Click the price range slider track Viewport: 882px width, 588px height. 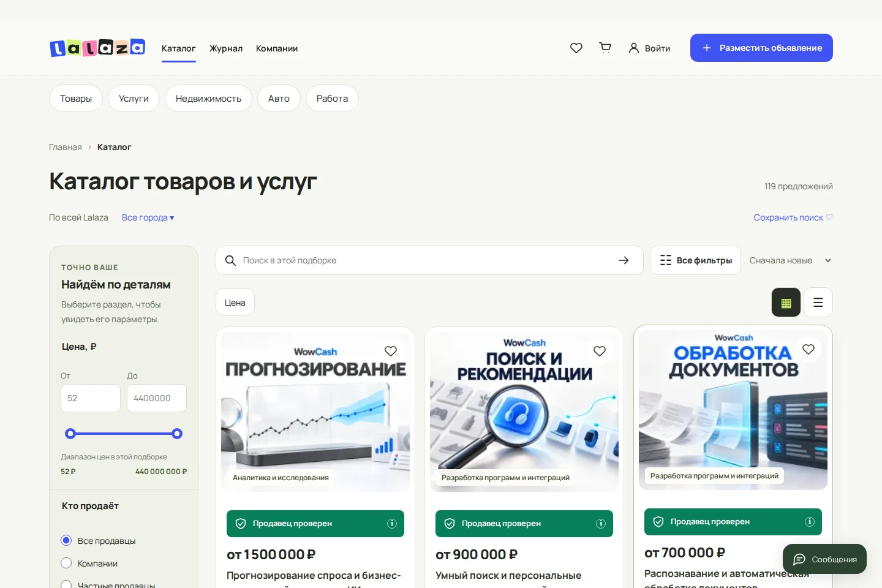point(124,434)
